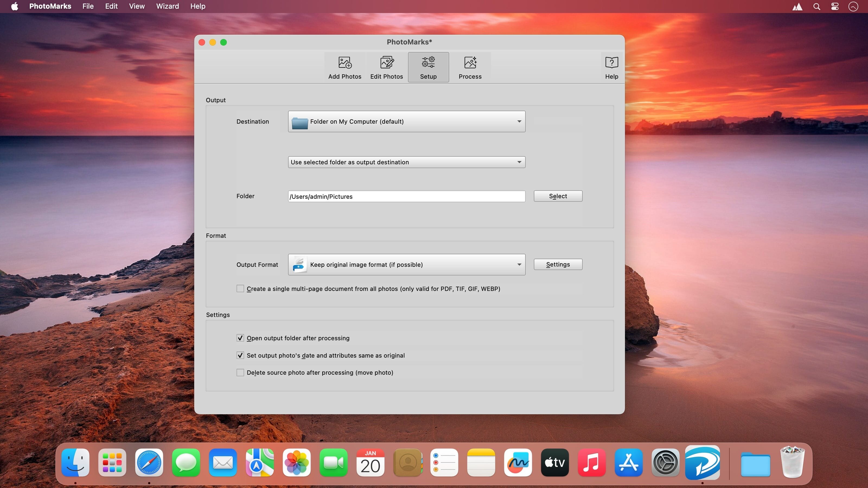Screen dimensions: 868x488
Task: Open the Add Photos toolbar step
Action: (345, 67)
